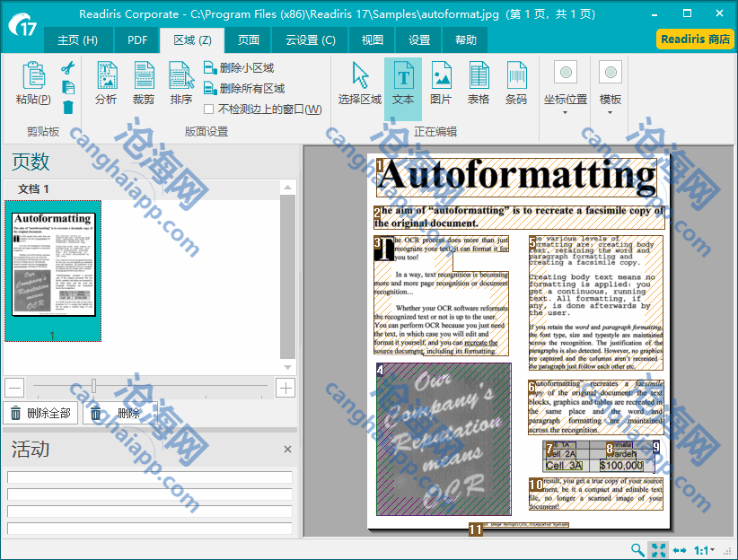738x560 pixels.
Task: Open the Readiris 商店 store button
Action: point(695,39)
